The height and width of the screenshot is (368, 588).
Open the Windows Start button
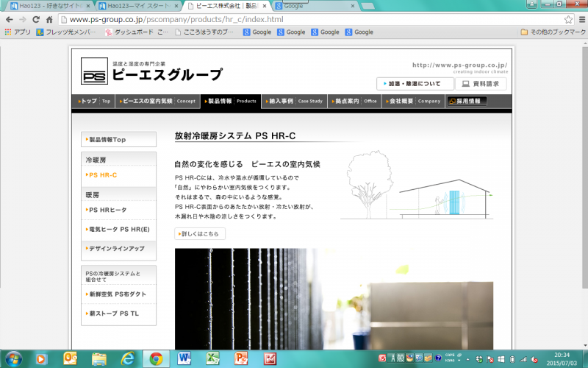(x=13, y=359)
